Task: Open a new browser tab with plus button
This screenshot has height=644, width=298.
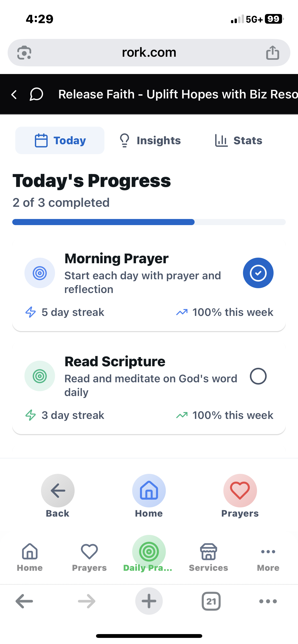Action: [149, 601]
